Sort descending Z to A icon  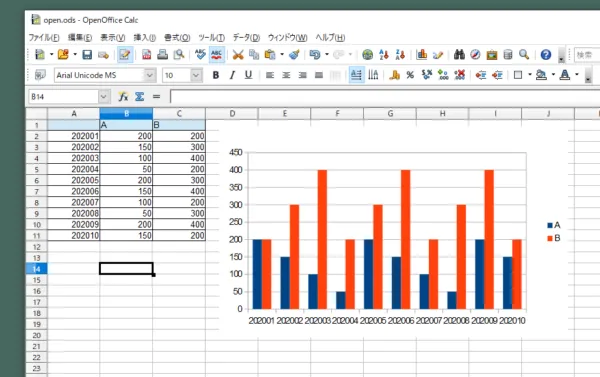tap(400, 55)
